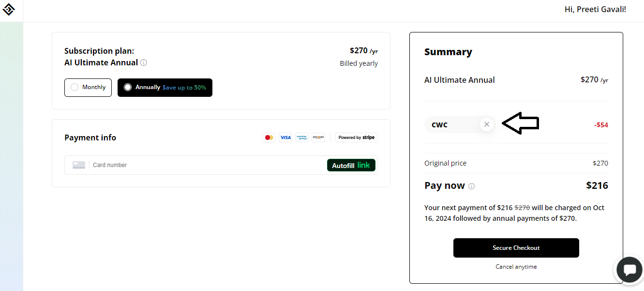Image resolution: width=644 pixels, height=291 pixels.
Task: Open the chat support bubble
Action: (629, 270)
